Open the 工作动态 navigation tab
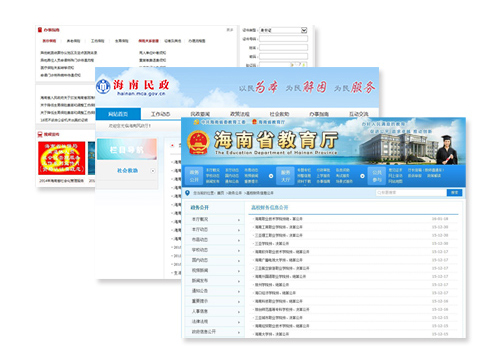The width and height of the screenshot is (477, 362). click(160, 114)
